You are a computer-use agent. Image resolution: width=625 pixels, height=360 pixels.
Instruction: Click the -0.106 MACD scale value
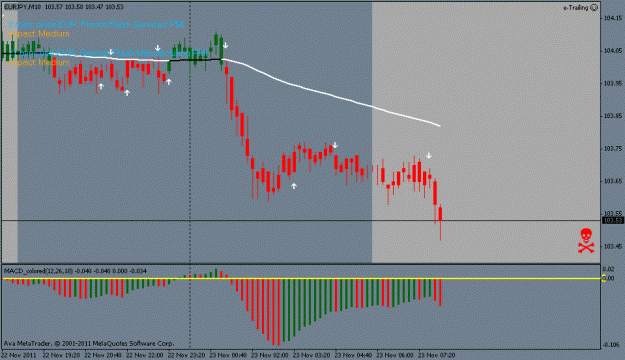coord(611,345)
